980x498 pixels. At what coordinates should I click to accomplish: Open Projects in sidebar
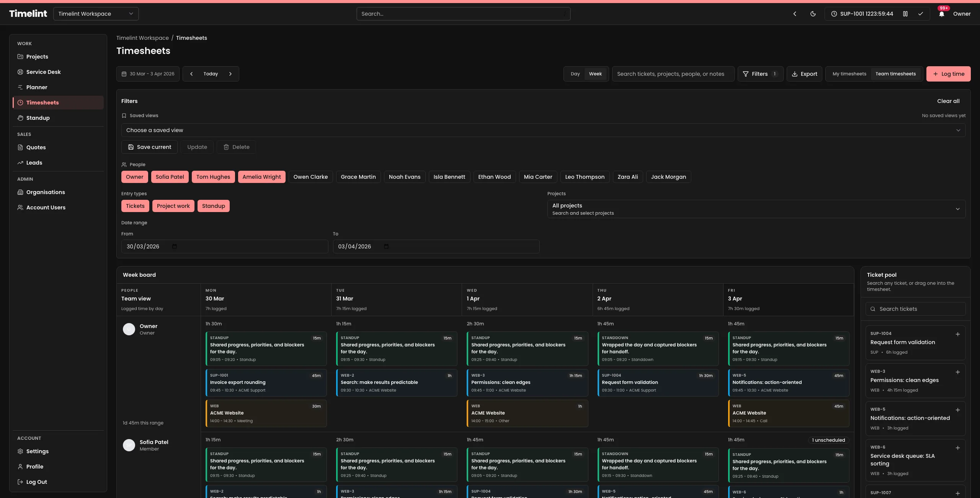(x=58, y=57)
